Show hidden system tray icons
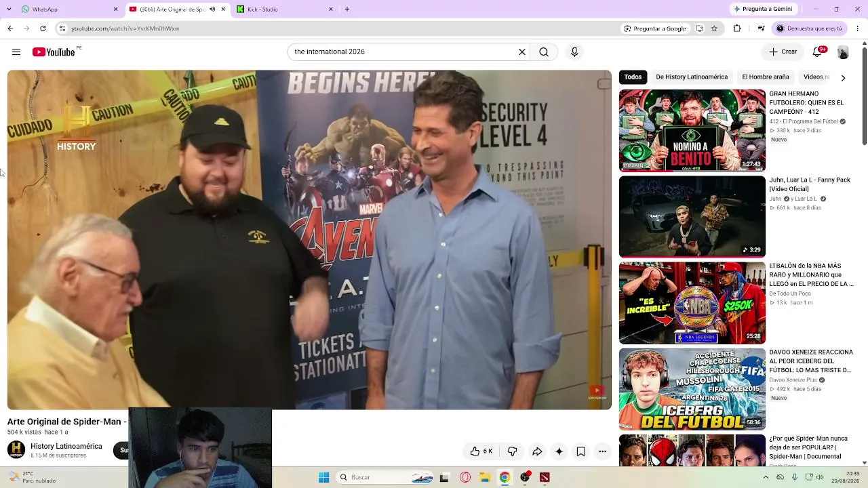This screenshot has height=488, width=868. pos(766,477)
